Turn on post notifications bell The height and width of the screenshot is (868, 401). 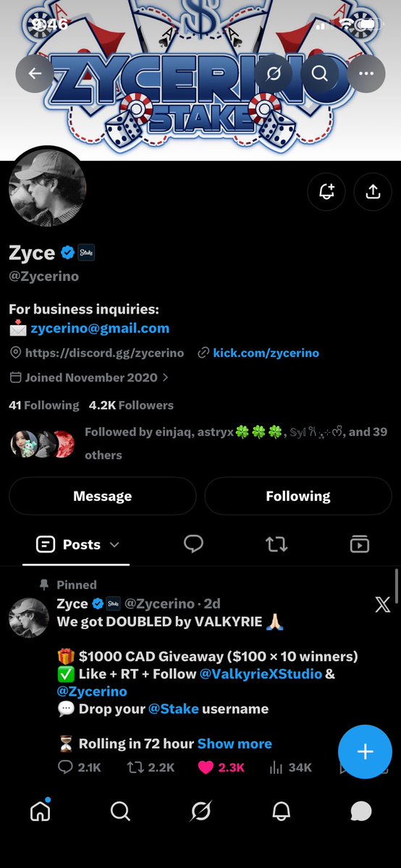click(326, 192)
